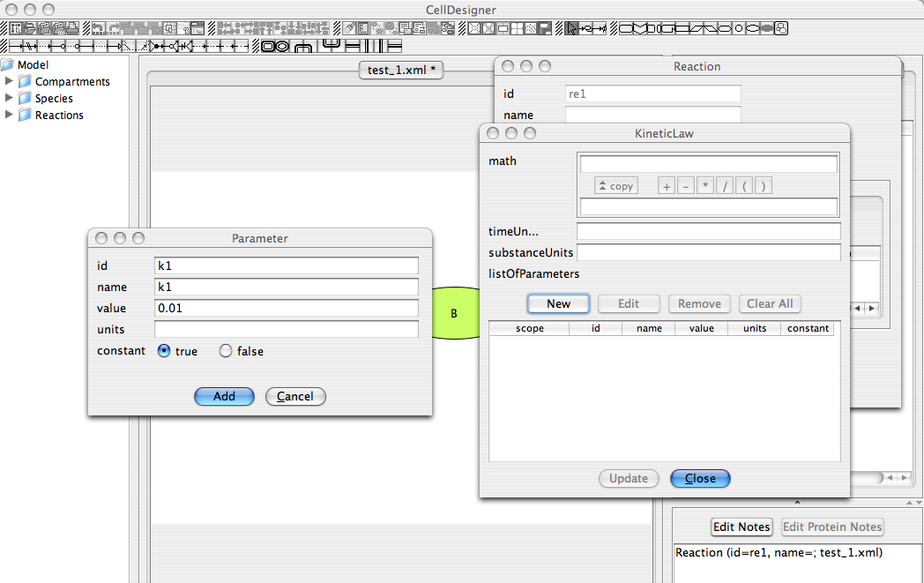Set constant to false
924x583 pixels.
click(x=226, y=351)
